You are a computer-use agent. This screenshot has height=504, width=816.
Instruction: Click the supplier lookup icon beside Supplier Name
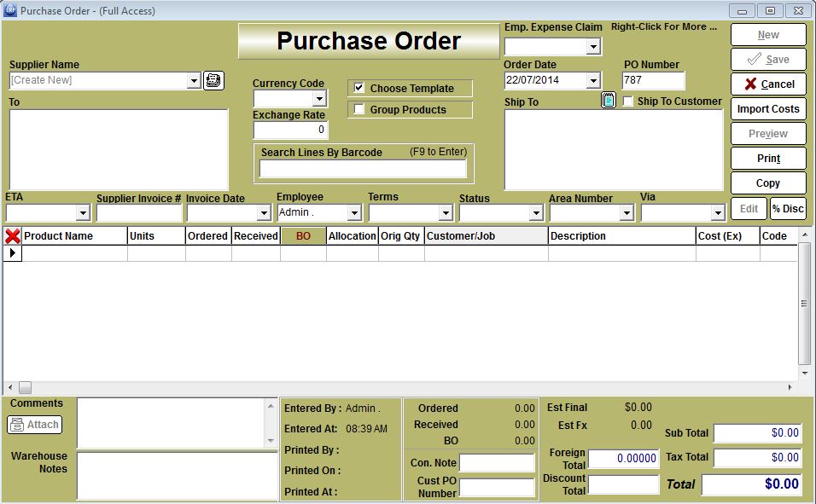213,80
